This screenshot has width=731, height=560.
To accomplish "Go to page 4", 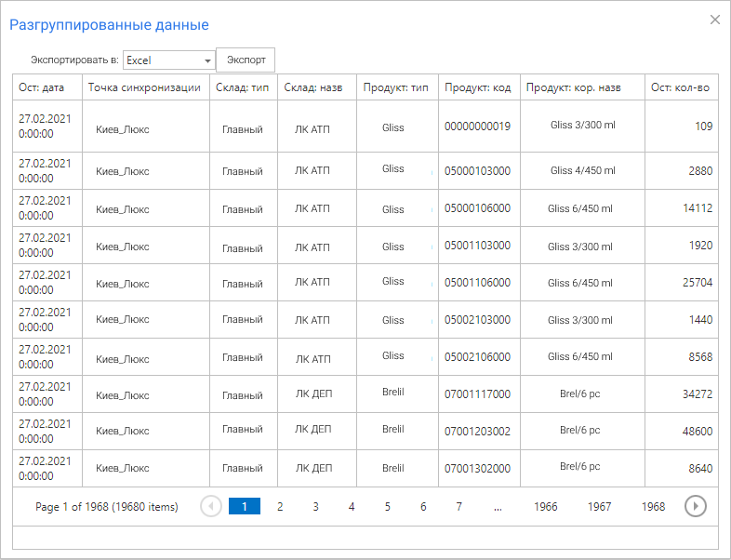I will (x=352, y=506).
